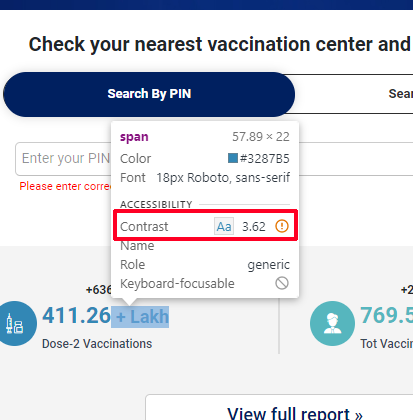Click the not keyboard-focusable icon

pos(282,283)
